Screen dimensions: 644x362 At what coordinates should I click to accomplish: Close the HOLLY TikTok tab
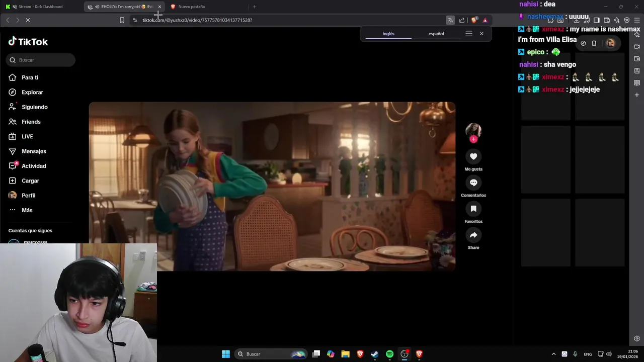pos(159,7)
